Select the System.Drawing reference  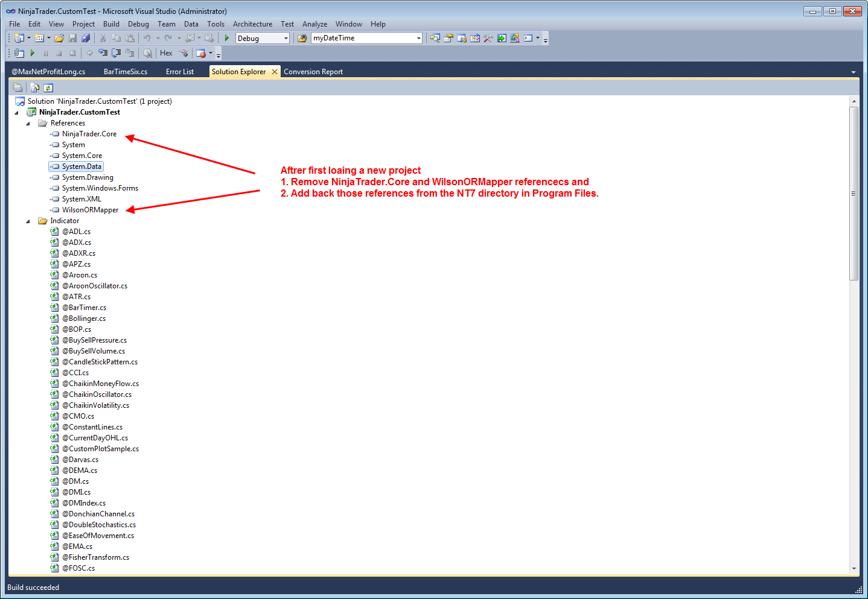coord(88,177)
